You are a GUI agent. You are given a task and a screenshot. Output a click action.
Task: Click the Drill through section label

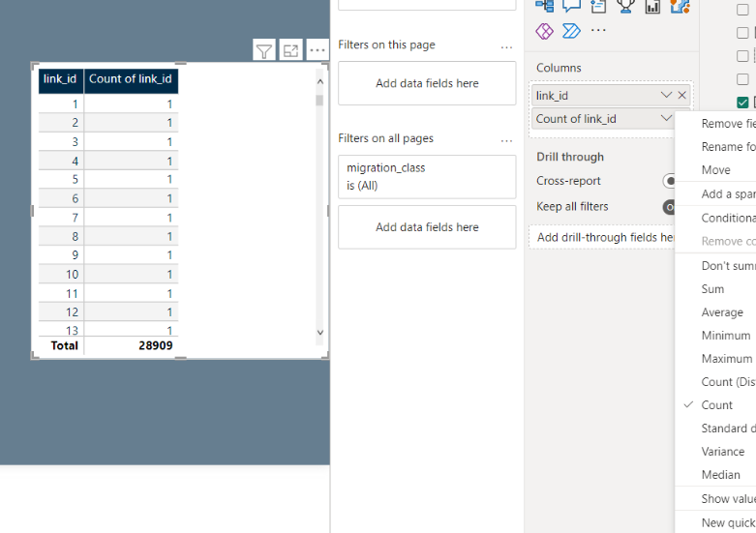coord(570,157)
